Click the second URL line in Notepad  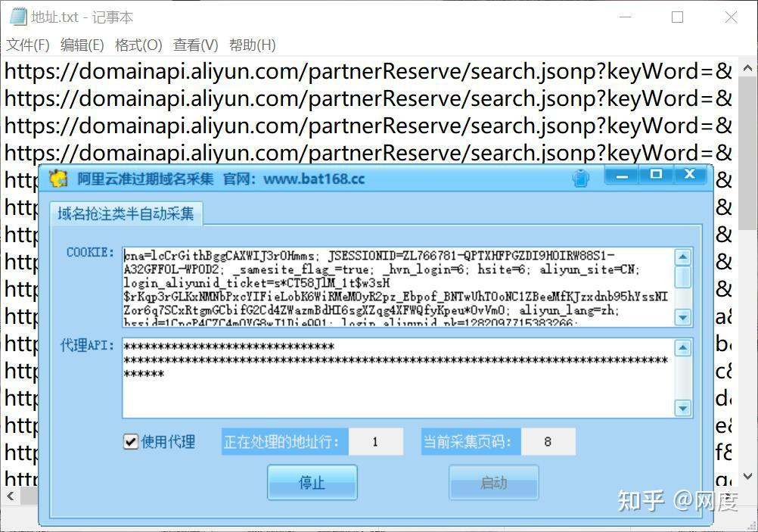pyautogui.click(x=368, y=98)
